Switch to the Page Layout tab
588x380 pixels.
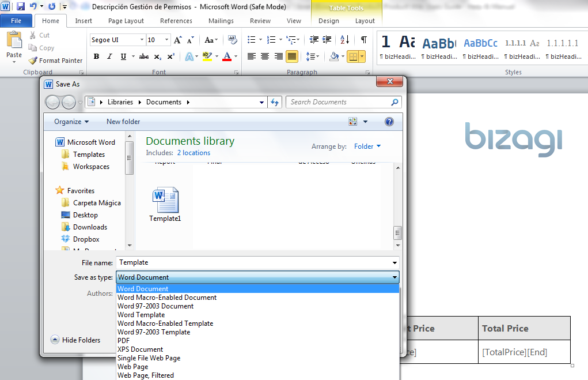coord(126,21)
